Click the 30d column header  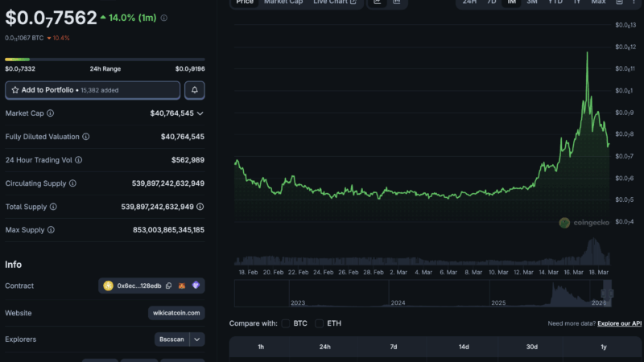pyautogui.click(x=532, y=347)
